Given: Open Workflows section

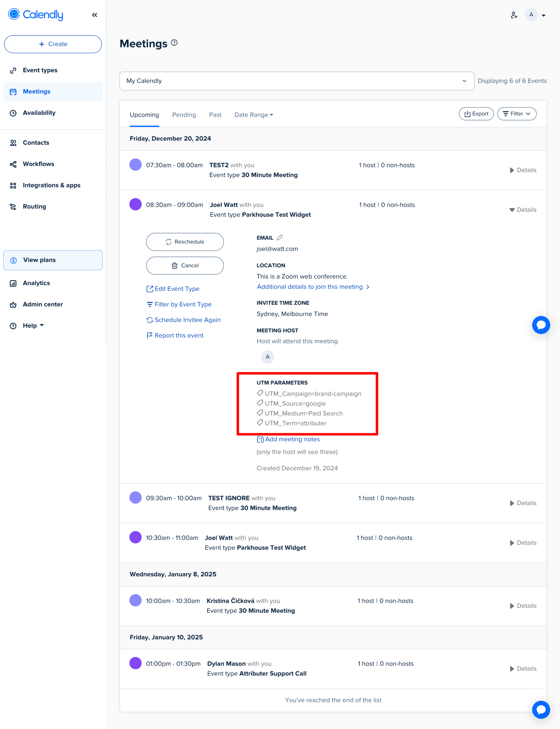Looking at the screenshot, I should coord(53,164).
